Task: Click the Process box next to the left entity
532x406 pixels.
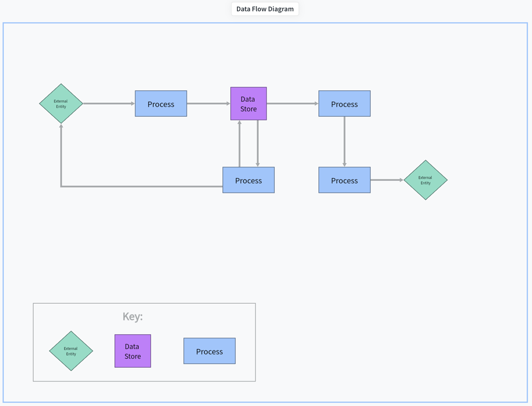Action: click(x=161, y=103)
